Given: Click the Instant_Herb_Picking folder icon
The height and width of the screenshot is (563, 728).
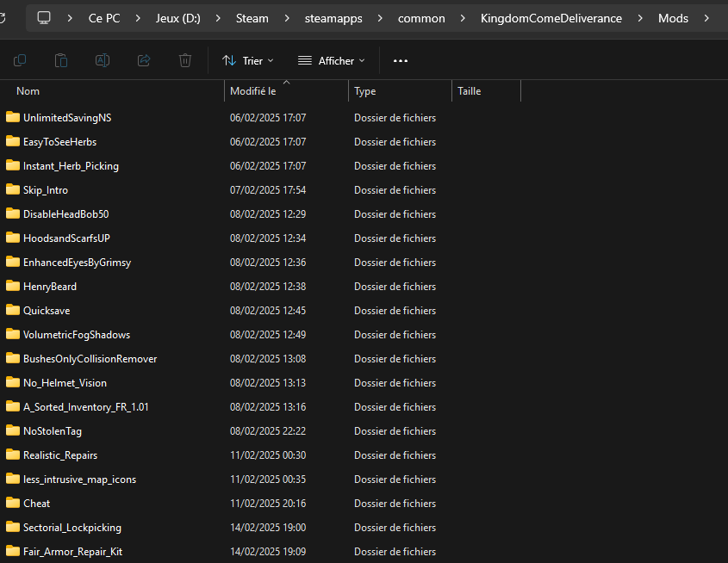Looking at the screenshot, I should (x=13, y=165).
